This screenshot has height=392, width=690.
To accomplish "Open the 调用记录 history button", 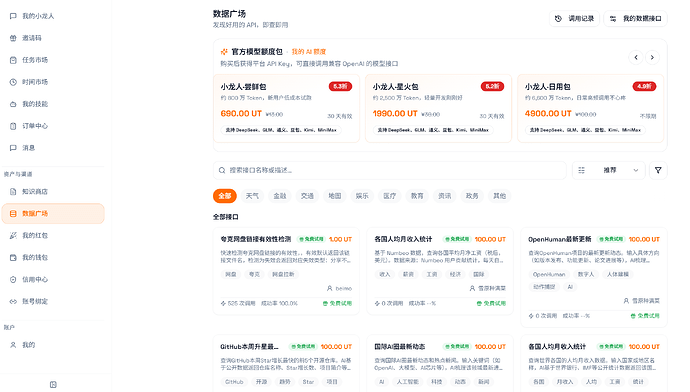I will click(x=574, y=18).
